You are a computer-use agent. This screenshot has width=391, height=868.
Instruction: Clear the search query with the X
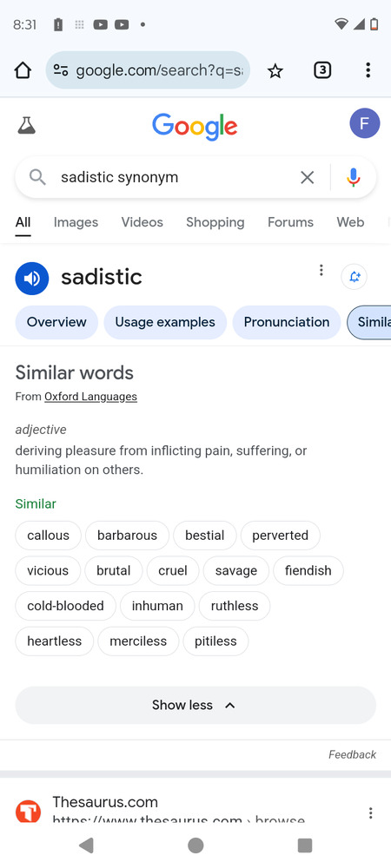[307, 177]
